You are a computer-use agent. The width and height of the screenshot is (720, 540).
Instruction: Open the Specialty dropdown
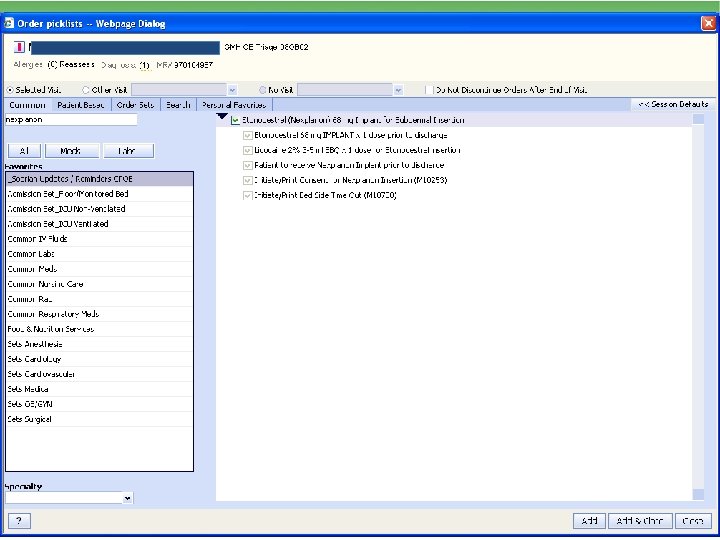point(128,498)
